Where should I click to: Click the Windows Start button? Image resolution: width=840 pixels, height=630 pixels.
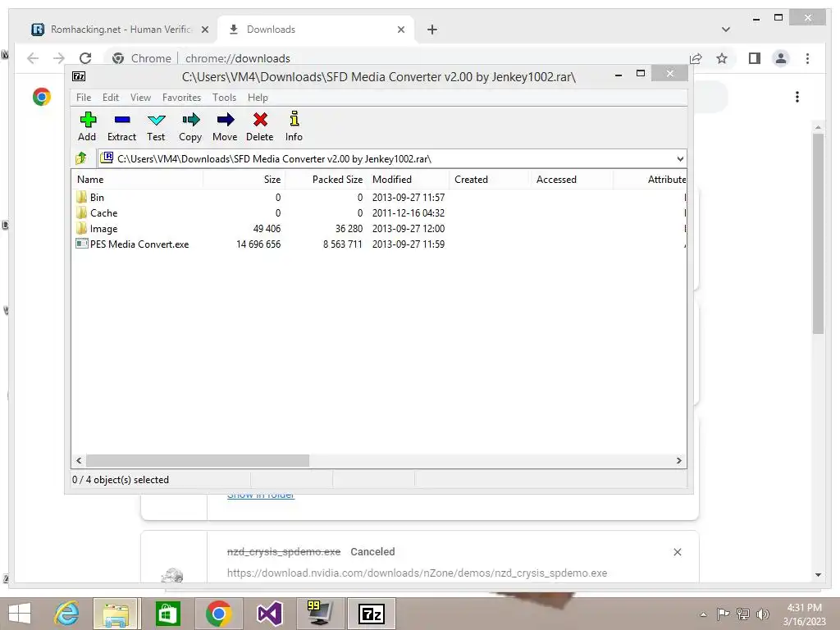point(20,614)
